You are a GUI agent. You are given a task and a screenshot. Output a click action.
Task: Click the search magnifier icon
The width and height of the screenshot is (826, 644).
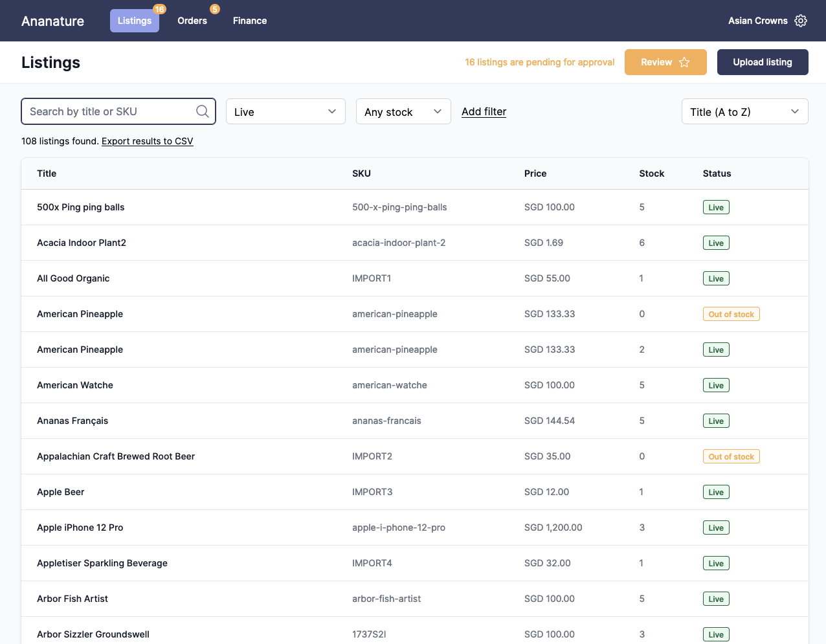tap(202, 111)
